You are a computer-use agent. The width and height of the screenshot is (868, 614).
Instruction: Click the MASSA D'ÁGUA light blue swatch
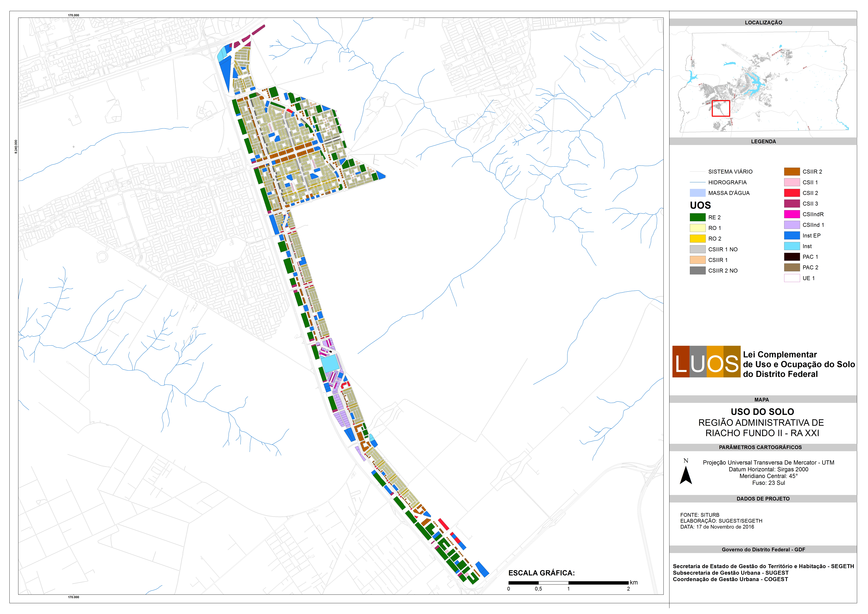point(698,193)
